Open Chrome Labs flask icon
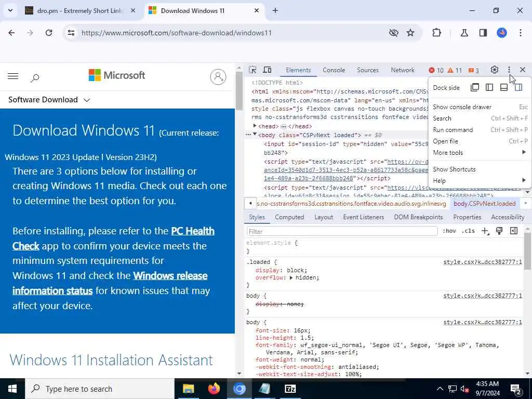 (x=464, y=33)
